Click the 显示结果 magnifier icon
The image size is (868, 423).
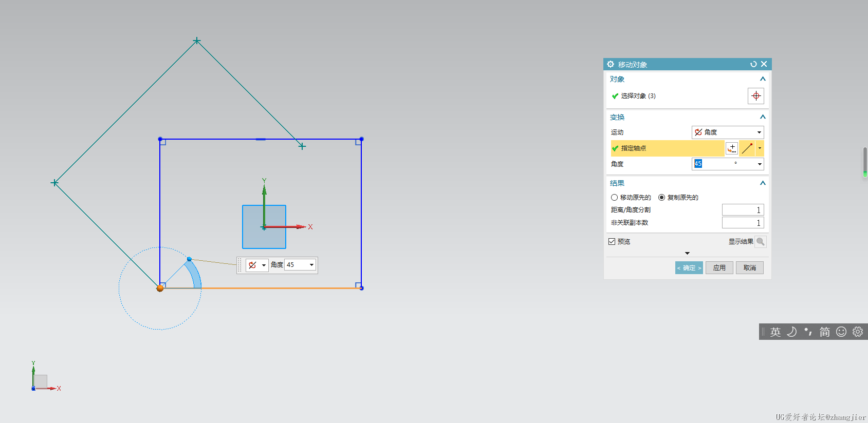[761, 242]
